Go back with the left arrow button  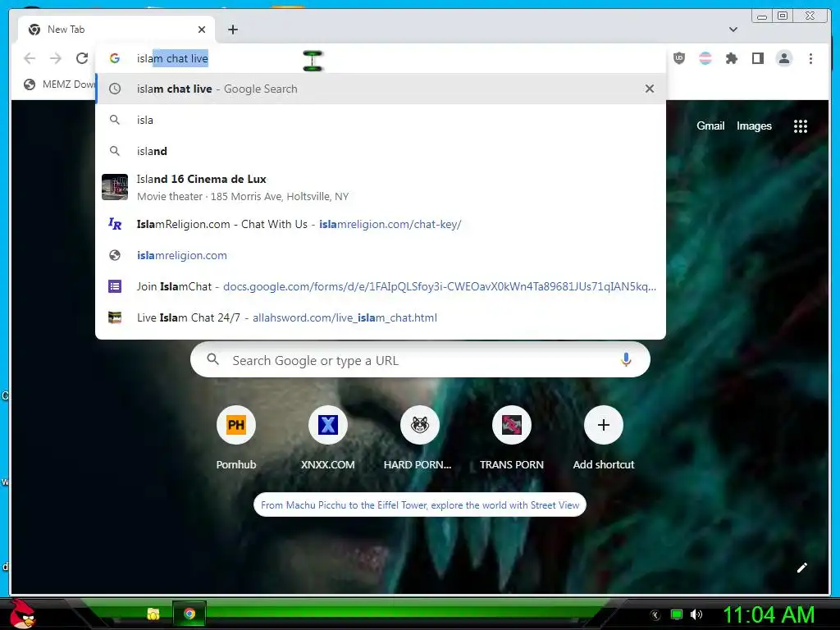tap(30, 58)
